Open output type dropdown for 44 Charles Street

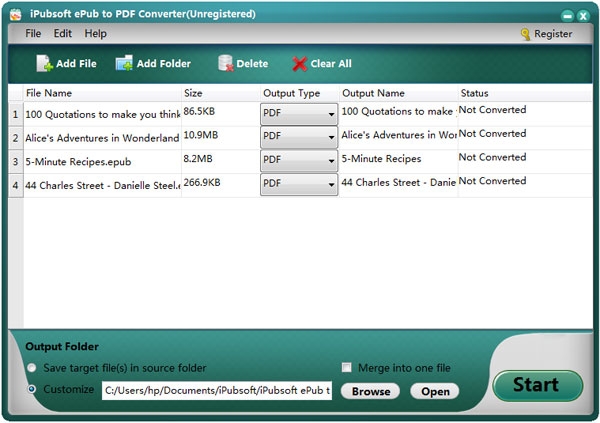click(299, 184)
